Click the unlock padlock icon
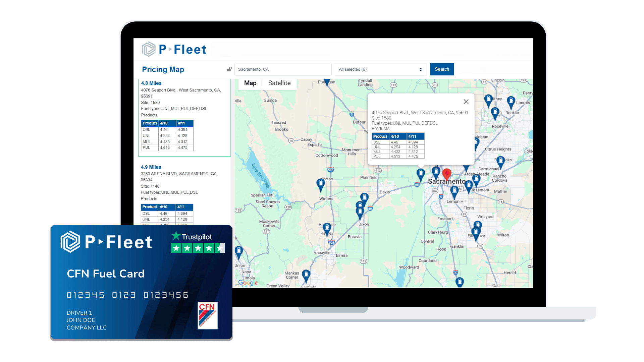Viewport: 644px width, 362px height. (x=229, y=69)
